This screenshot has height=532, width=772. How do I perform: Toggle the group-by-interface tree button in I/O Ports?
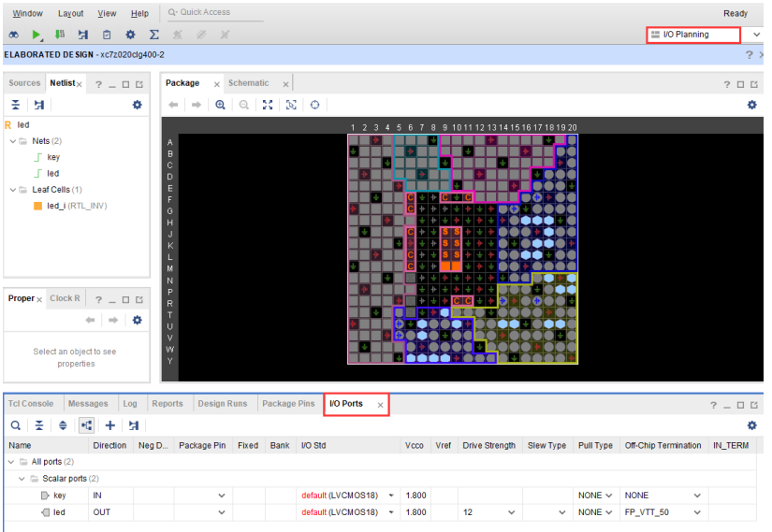[86, 425]
